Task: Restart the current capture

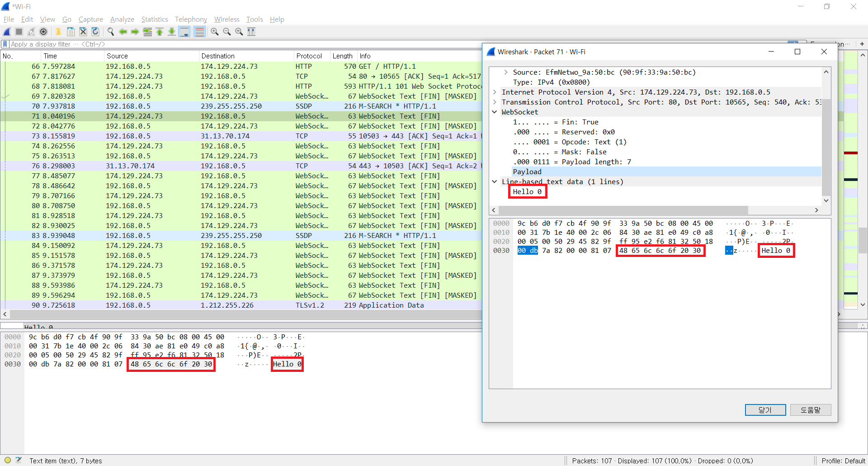Action: click(x=31, y=32)
